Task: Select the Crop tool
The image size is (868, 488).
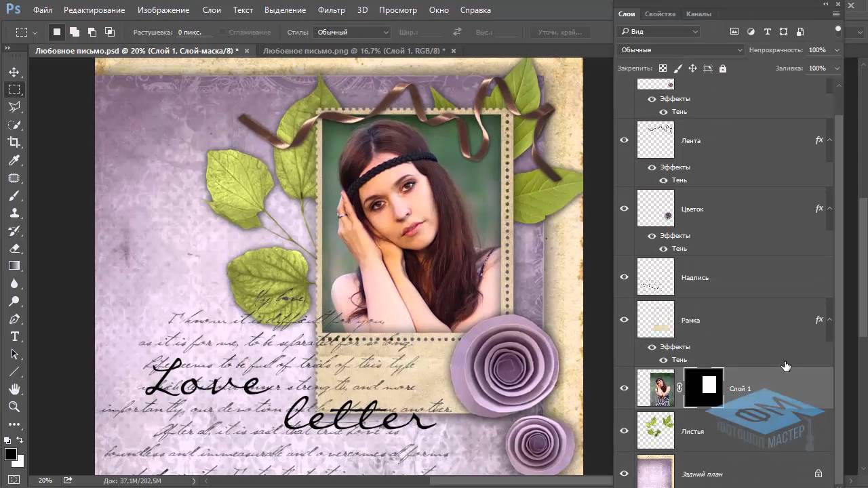Action: coord(14,142)
